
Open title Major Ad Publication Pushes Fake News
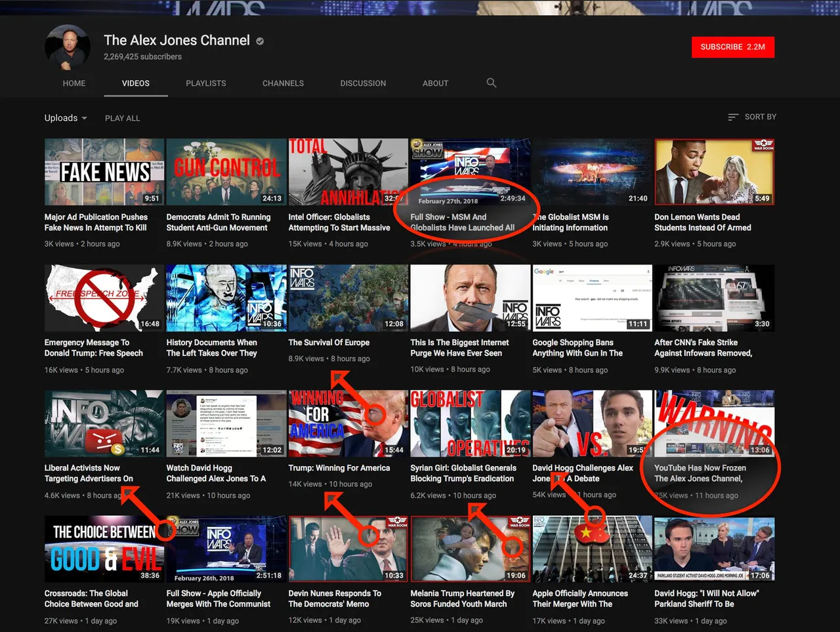tap(96, 222)
